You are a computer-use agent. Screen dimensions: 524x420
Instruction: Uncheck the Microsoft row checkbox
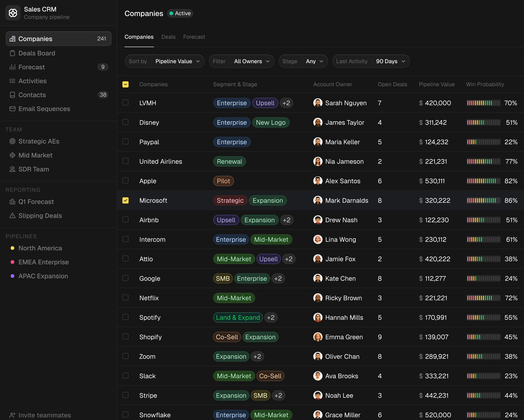click(x=125, y=200)
